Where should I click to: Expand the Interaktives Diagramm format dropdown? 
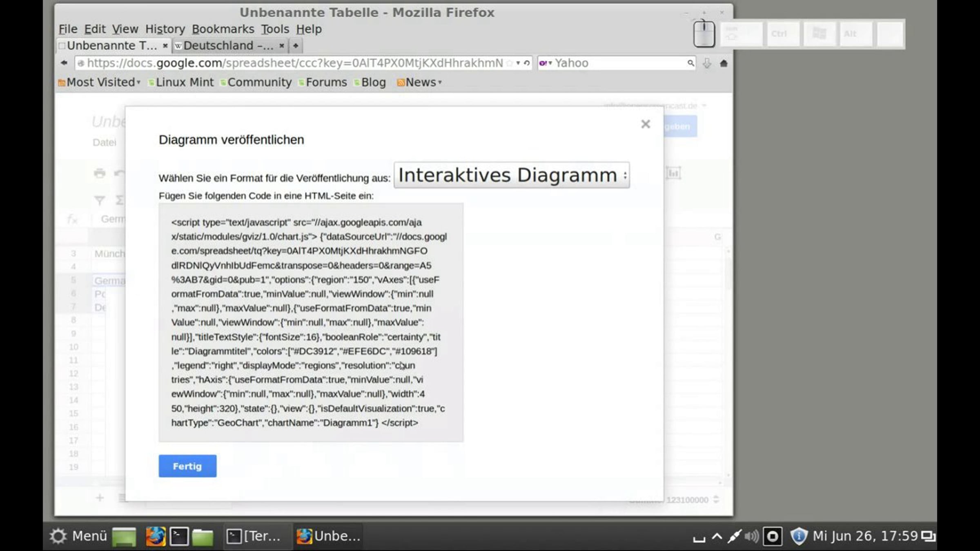(x=512, y=176)
